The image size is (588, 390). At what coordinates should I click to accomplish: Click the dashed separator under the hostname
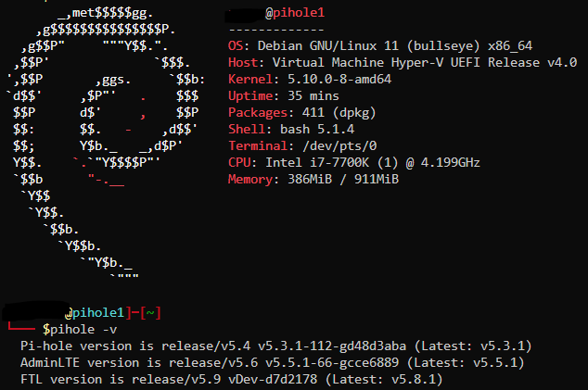276,30
